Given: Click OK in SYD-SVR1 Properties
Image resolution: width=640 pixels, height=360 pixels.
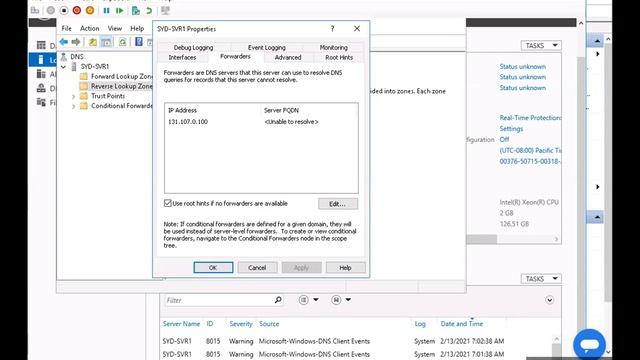Looking at the screenshot, I should [213, 267].
